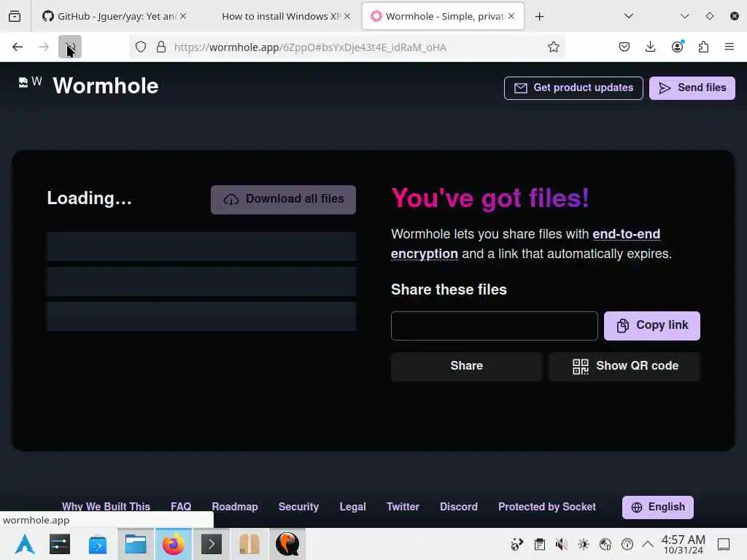Open system settings sliders icon in taskbar

(x=60, y=544)
